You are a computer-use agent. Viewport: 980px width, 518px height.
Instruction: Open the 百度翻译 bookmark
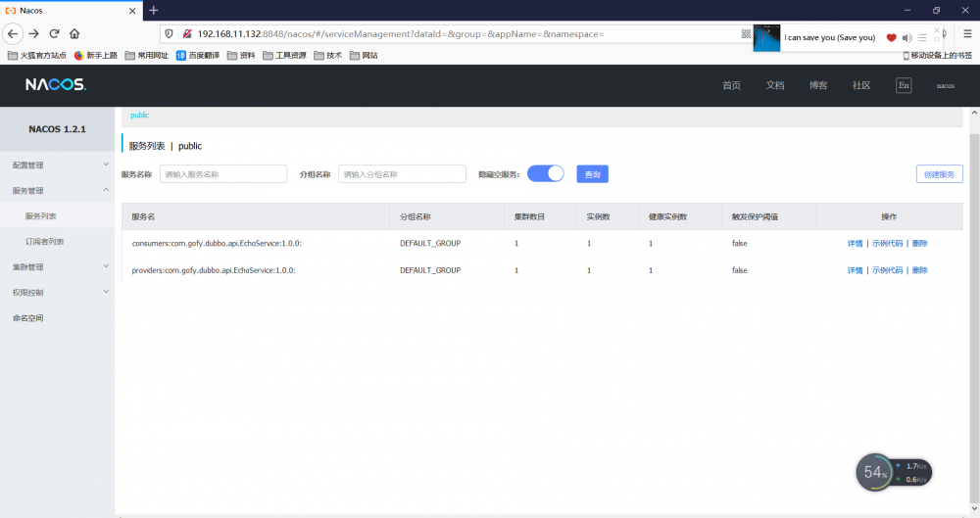click(x=198, y=55)
